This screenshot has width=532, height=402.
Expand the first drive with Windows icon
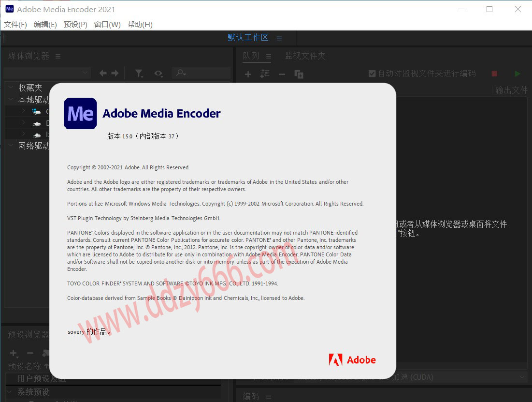[23, 111]
